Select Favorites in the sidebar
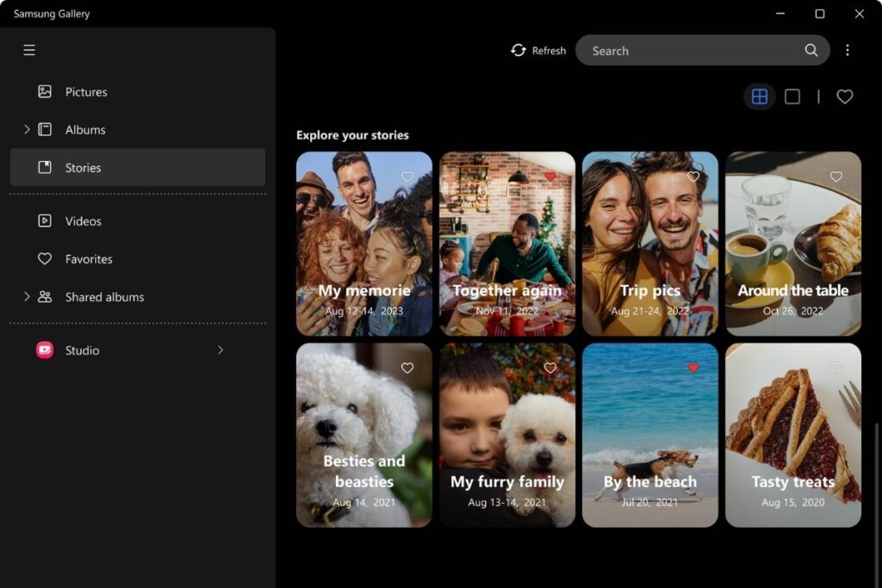This screenshot has height=588, width=882. point(138,258)
